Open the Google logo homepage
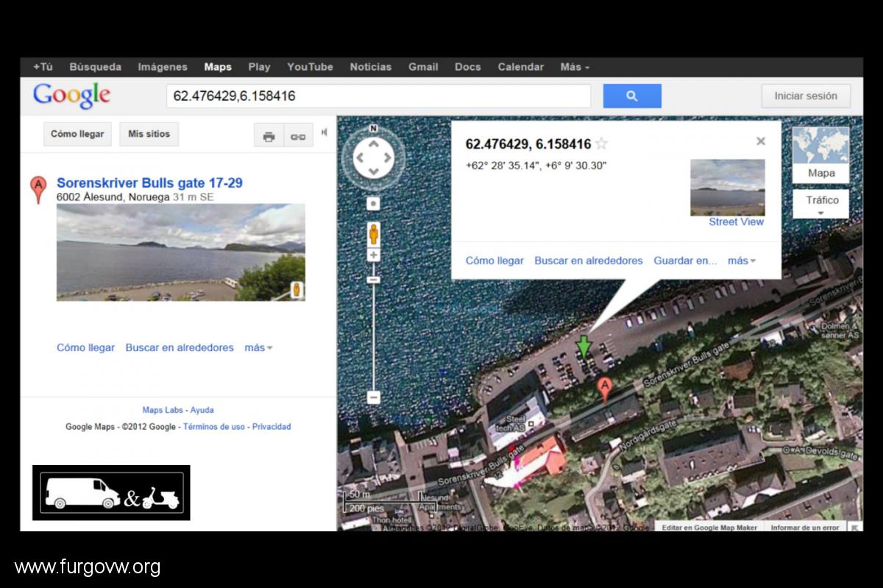883x588 pixels. [71, 96]
